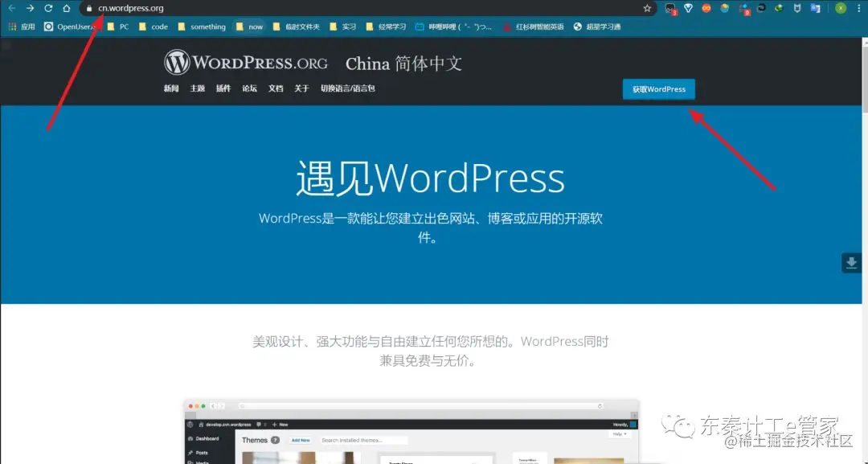
Task: Click the OpenUserJS bookmark icon
Action: 49,27
